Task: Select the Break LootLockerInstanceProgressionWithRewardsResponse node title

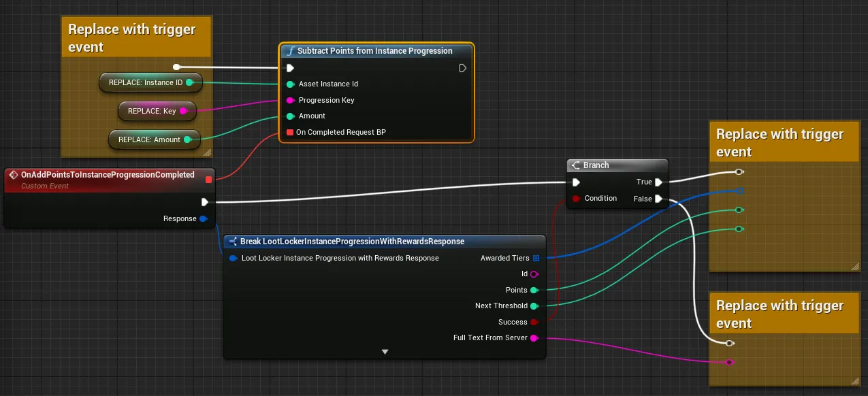Action: tap(352, 242)
